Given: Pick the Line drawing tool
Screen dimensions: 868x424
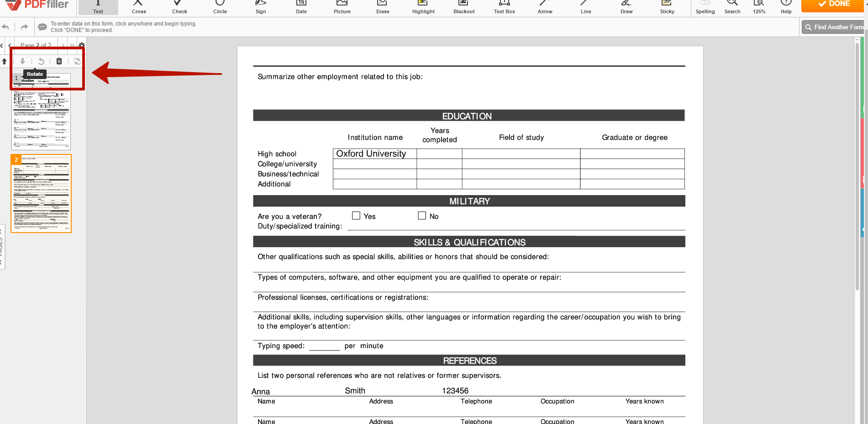Looking at the screenshot, I should click(586, 7).
